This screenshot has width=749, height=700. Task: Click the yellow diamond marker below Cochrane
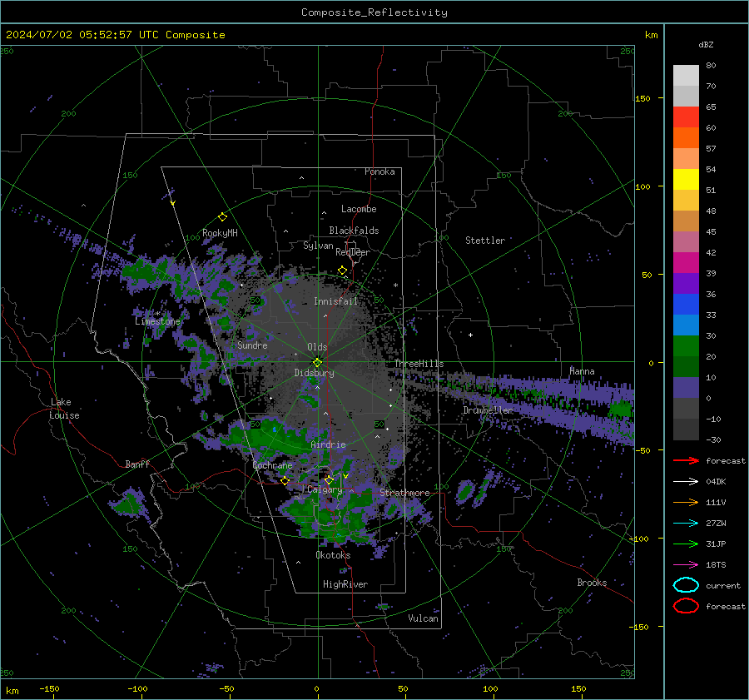point(285,480)
